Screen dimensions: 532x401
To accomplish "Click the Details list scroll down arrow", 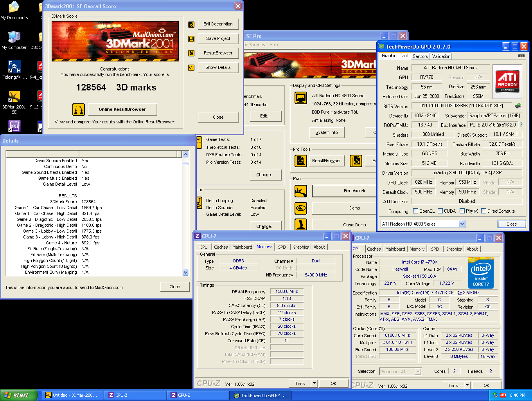I will click(x=185, y=272).
